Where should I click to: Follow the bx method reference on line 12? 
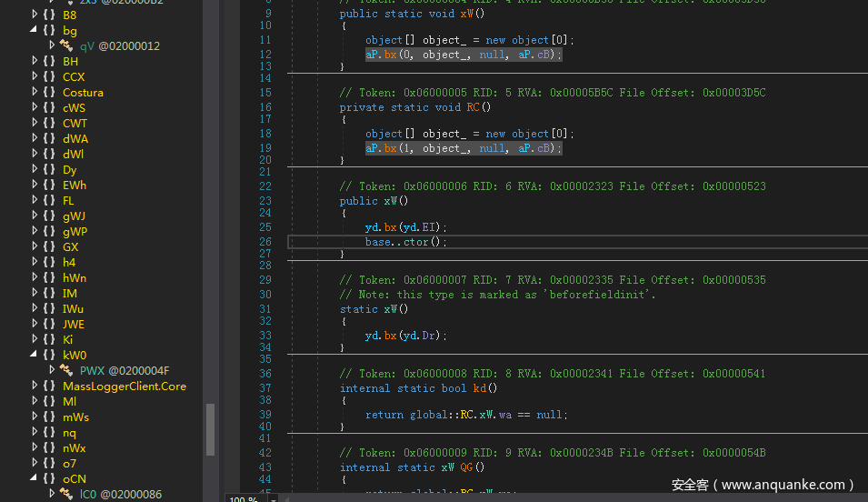coord(391,55)
